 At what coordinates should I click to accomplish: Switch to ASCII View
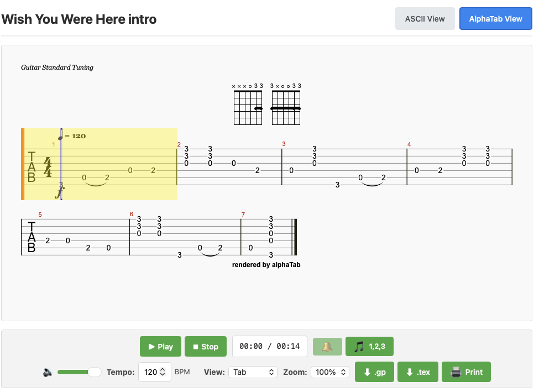[x=425, y=19]
